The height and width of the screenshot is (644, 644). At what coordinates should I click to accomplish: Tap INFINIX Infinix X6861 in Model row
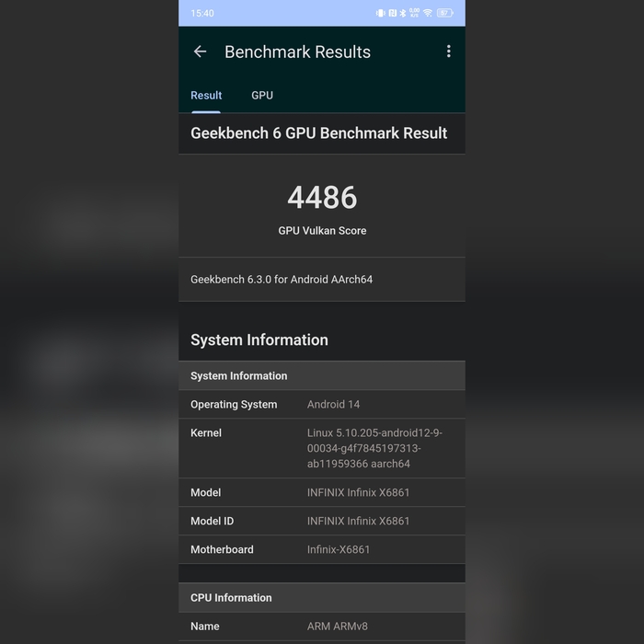point(358,492)
